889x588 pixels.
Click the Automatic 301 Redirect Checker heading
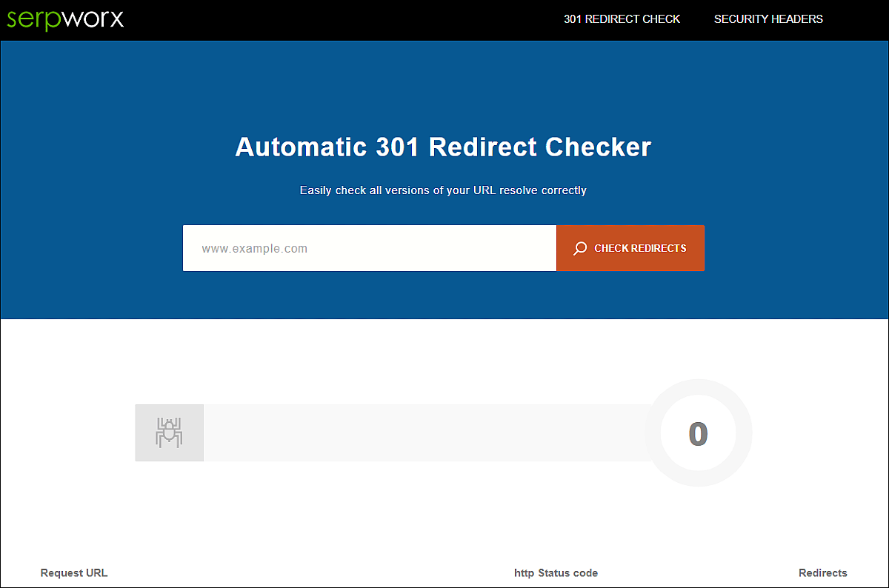click(443, 147)
